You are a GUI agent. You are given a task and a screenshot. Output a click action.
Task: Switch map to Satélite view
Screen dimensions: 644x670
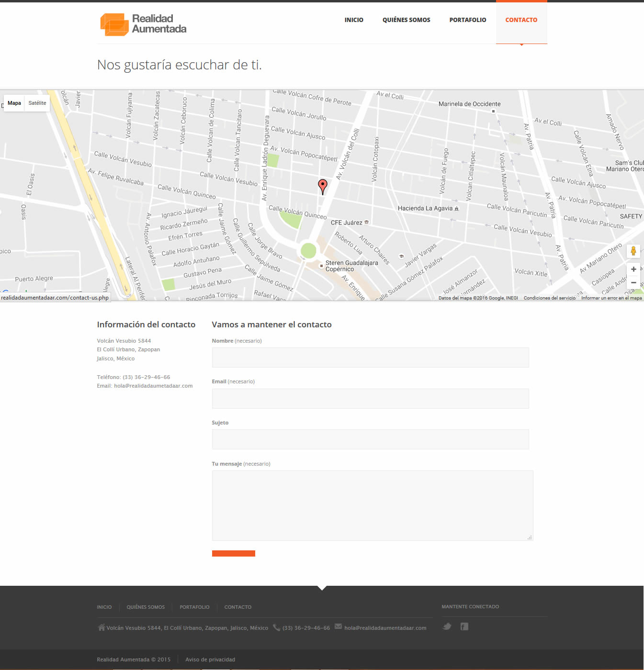[37, 103]
